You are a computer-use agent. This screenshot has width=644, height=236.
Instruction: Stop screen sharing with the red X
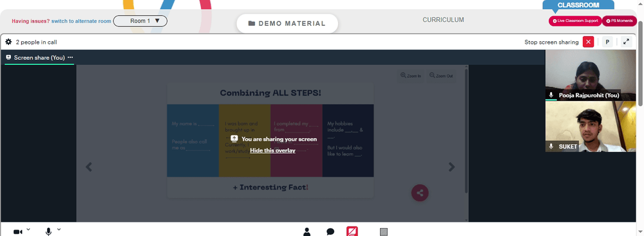click(588, 42)
